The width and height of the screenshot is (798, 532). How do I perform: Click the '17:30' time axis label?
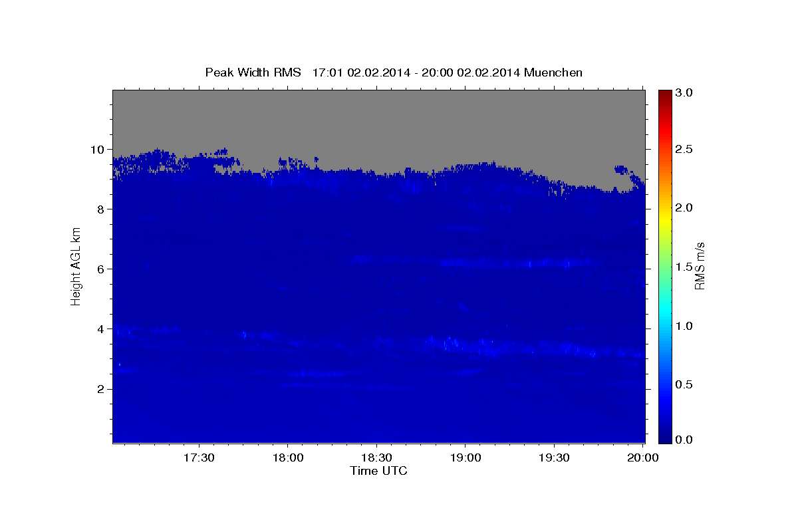click(x=199, y=458)
